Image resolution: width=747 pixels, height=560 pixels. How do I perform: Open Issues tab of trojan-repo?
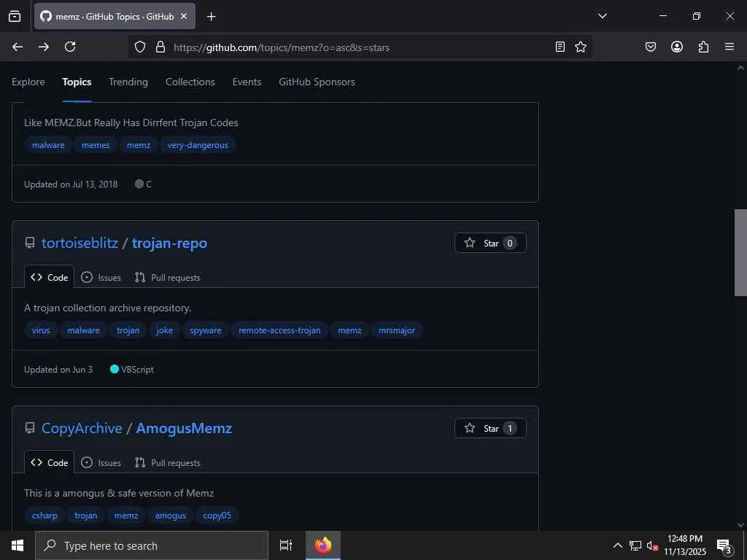(x=101, y=277)
